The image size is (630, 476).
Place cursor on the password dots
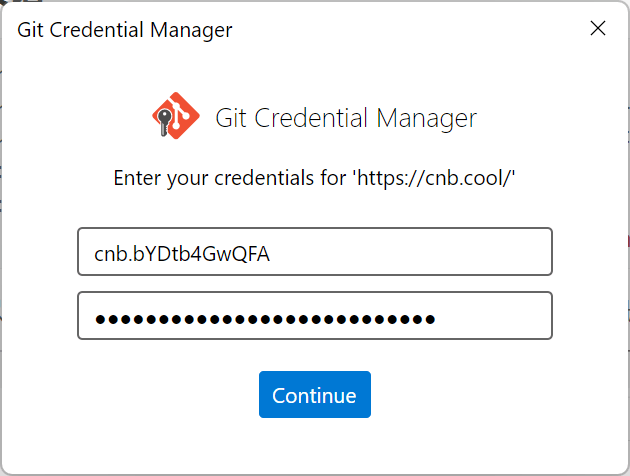click(x=265, y=320)
